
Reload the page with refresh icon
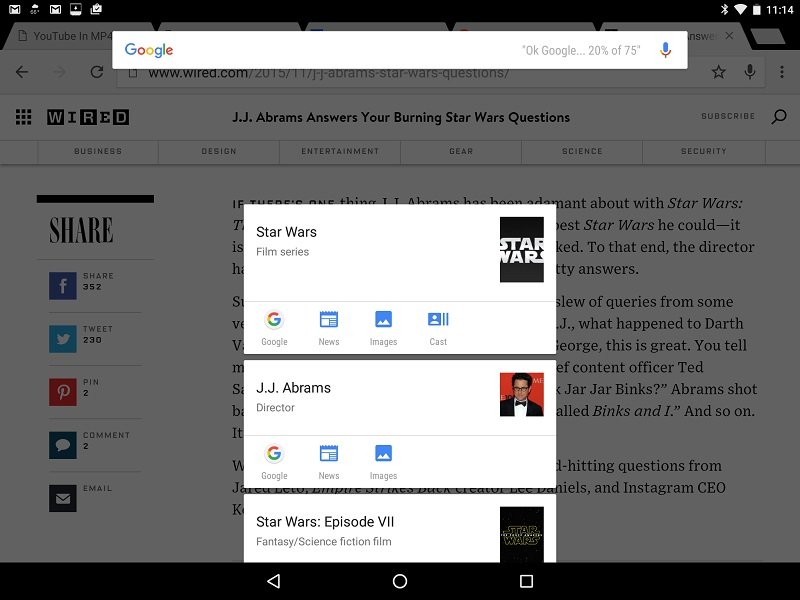97,72
